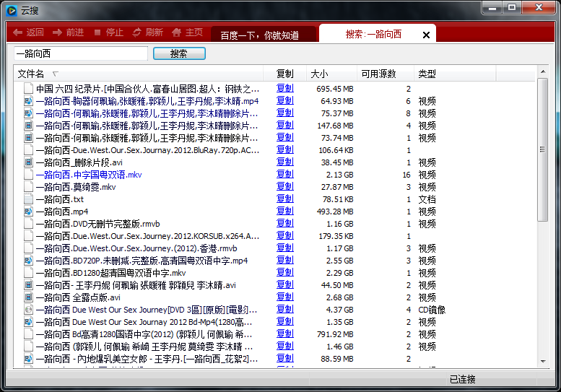Select the video icon beside 一路向西_删除片段.avi
Image resolution: width=561 pixels, height=392 pixels.
[28, 162]
